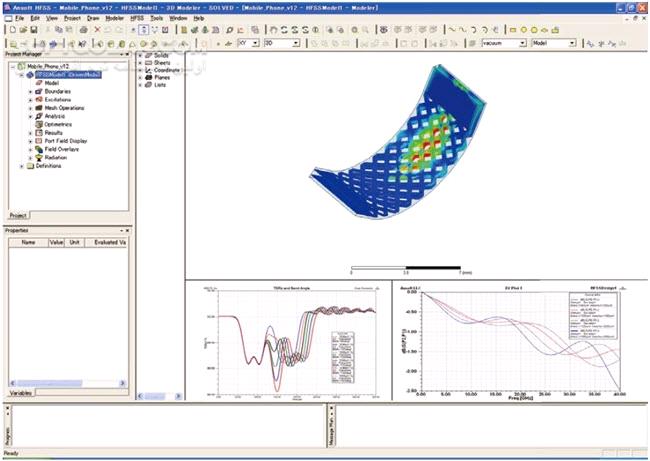Open the vacuum material dropdown
The width and height of the screenshot is (650, 461).
click(x=523, y=43)
